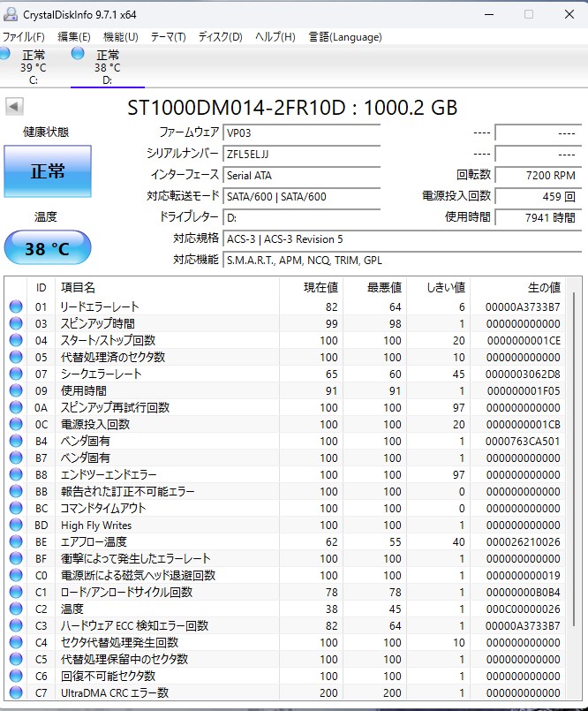Click the status circle for ID B4 row

(16, 441)
